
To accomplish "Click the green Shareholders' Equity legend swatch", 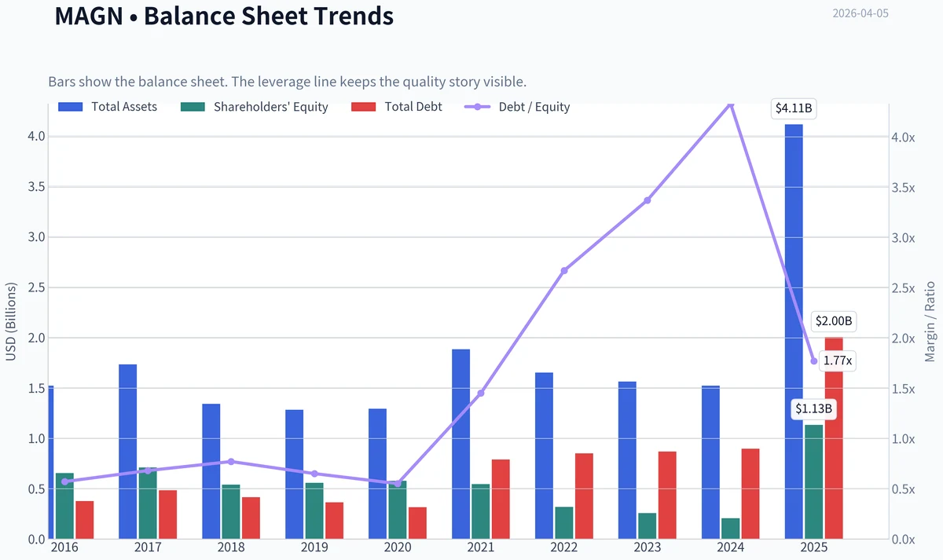I will click(193, 107).
